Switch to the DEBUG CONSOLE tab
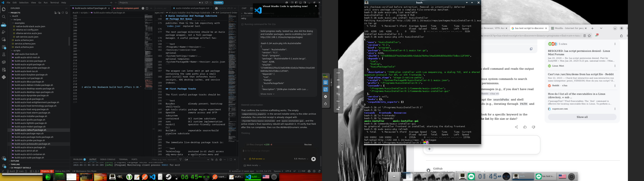644x181 pixels. [108, 160]
